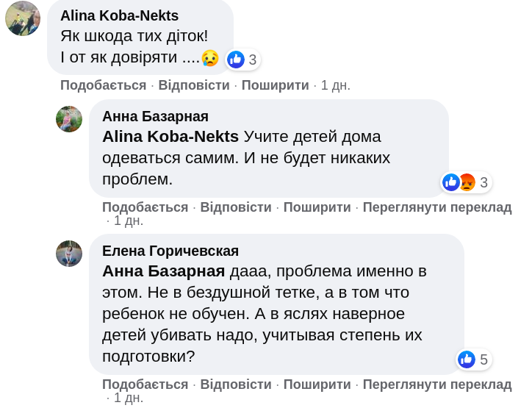View translation of Елена Горичевская's comment

point(436,384)
